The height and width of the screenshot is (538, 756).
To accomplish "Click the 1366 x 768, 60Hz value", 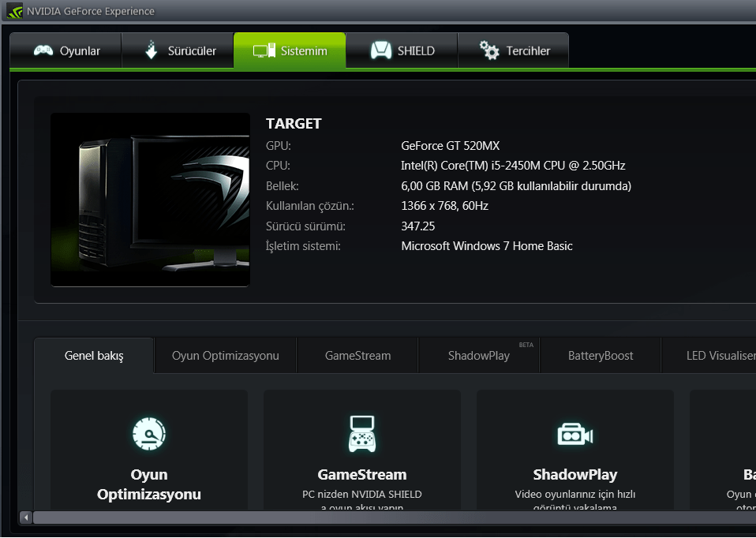I will coord(444,206).
